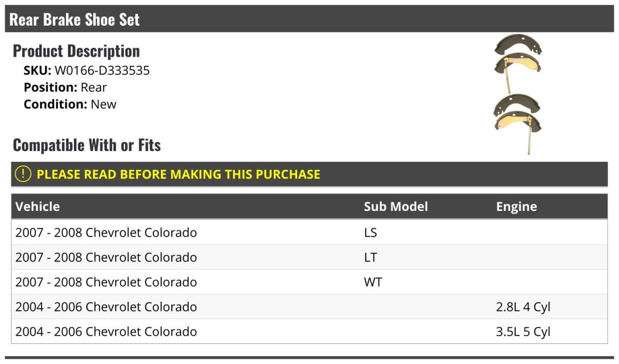This screenshot has width=619, height=364.
Task: Click the yellow exclamation warning icon
Action: pyautogui.click(x=23, y=174)
